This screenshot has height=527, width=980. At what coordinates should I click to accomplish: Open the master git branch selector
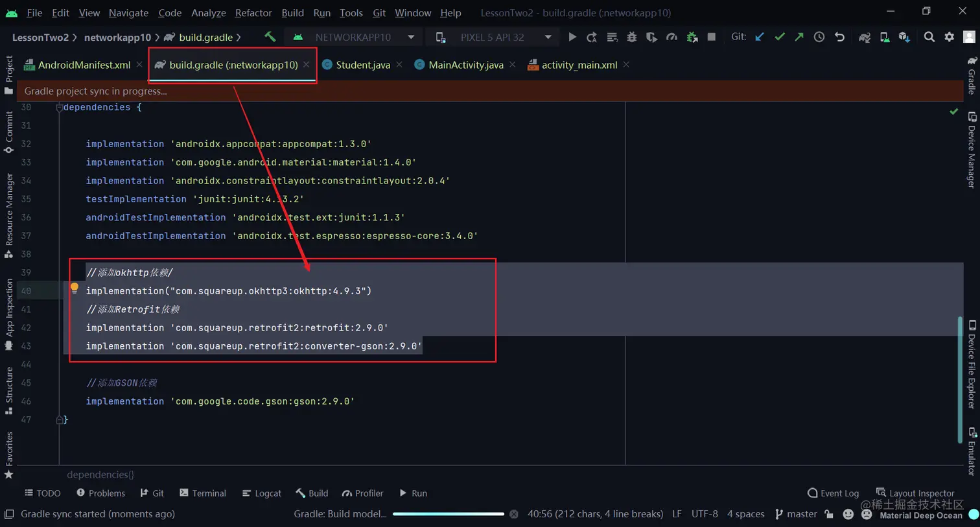pos(796,514)
